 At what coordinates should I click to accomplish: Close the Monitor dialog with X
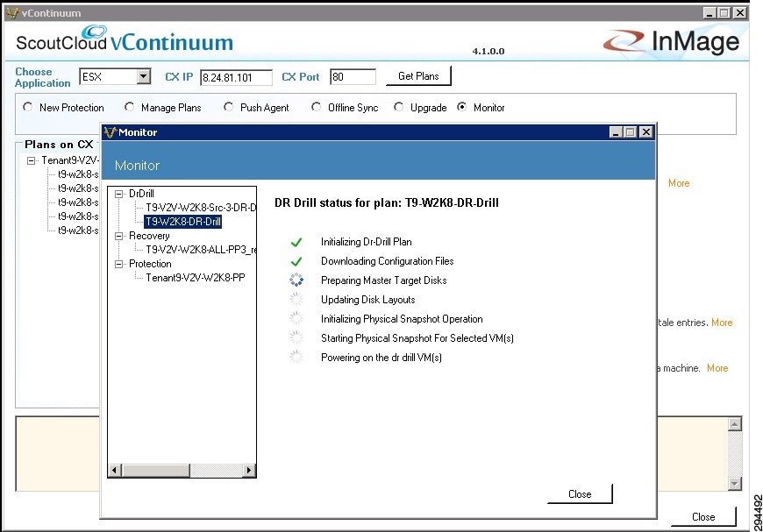click(x=645, y=132)
